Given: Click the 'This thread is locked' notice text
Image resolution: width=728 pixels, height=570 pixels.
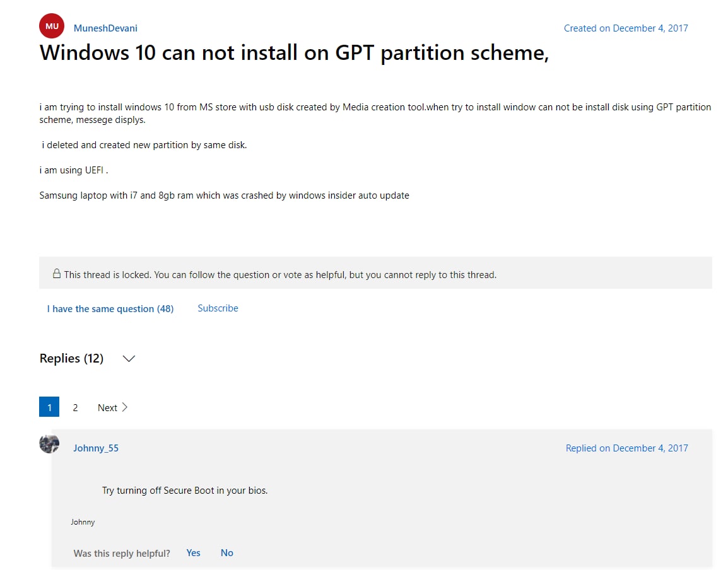Looking at the screenshot, I should click(x=280, y=275).
